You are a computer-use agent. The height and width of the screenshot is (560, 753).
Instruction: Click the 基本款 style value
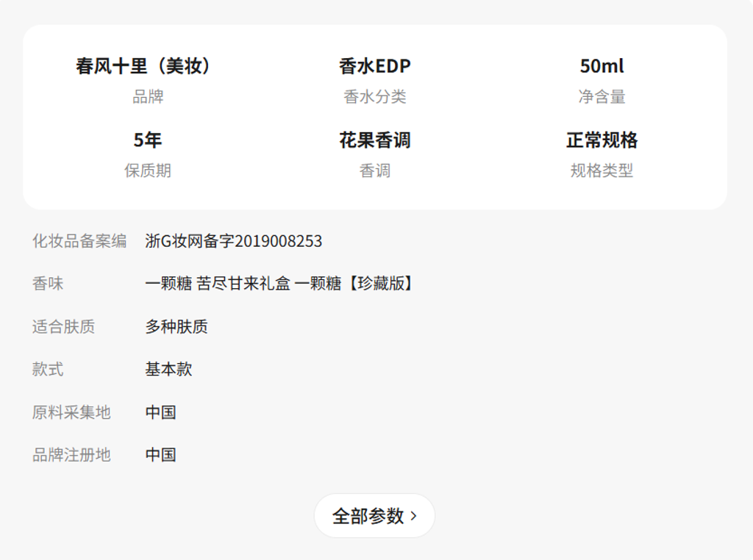click(168, 369)
